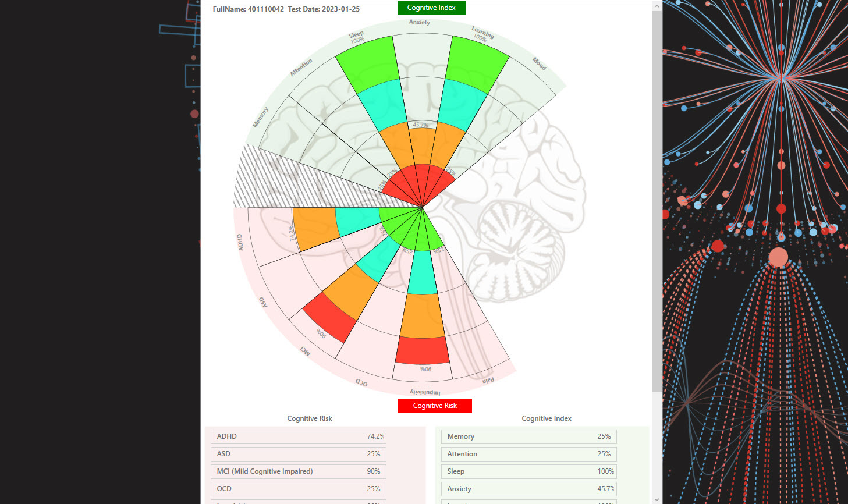Click the green Cognitive Index button

tap(431, 8)
